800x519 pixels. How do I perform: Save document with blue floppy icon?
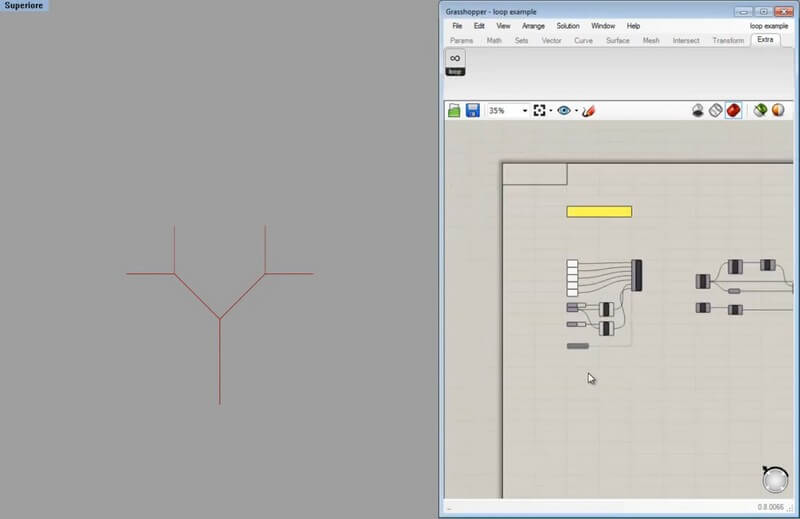coord(472,110)
